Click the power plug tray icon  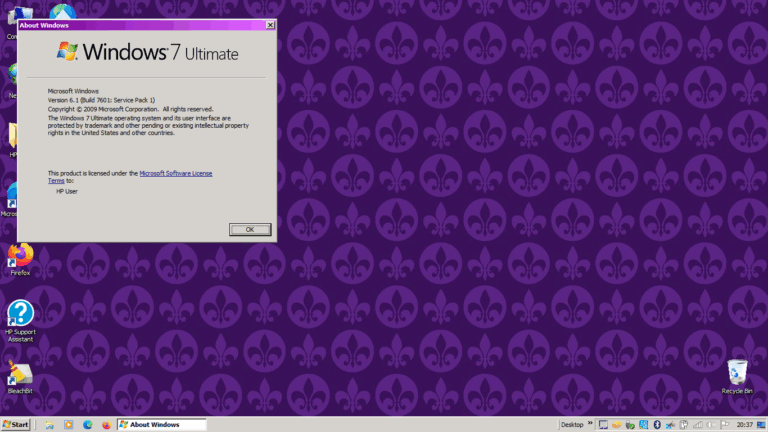click(684, 425)
